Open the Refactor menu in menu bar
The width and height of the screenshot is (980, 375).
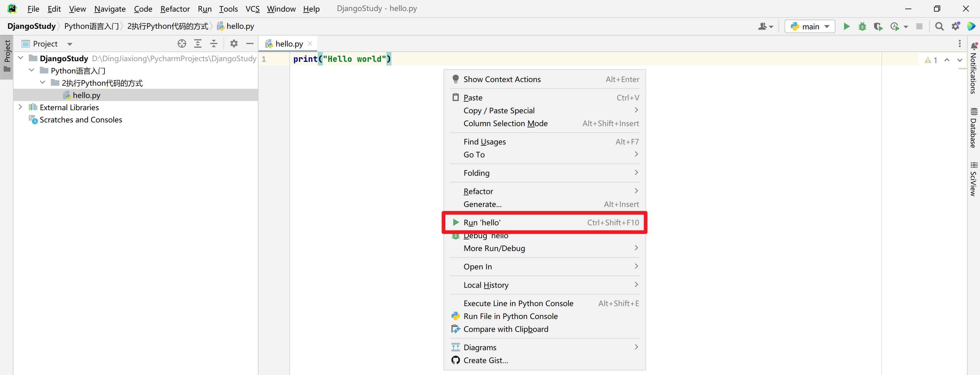pyautogui.click(x=175, y=9)
